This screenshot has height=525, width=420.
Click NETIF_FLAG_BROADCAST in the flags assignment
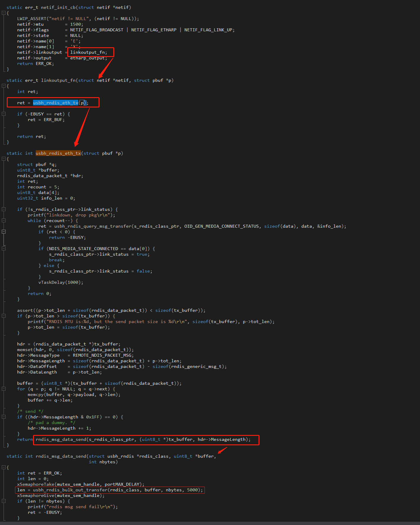pos(97,30)
